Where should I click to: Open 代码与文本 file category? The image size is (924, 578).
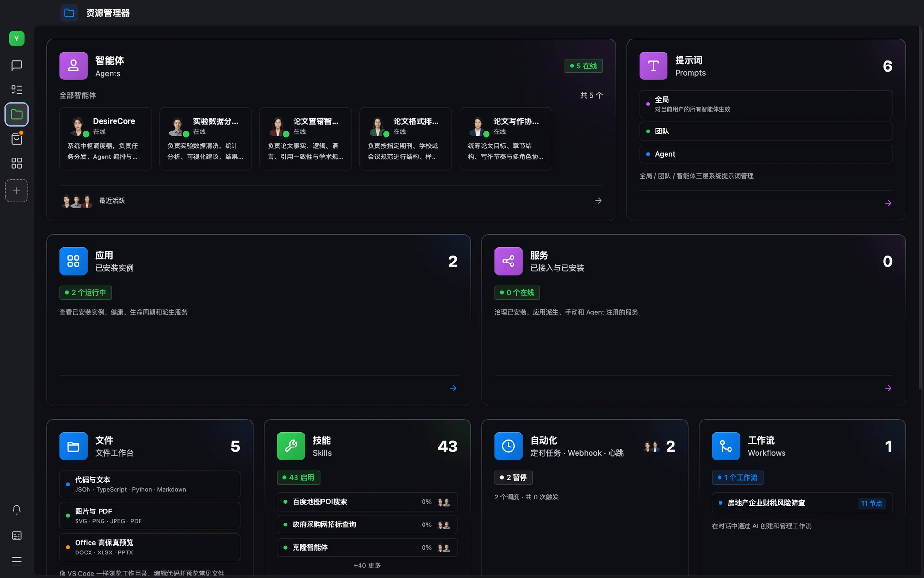point(150,484)
